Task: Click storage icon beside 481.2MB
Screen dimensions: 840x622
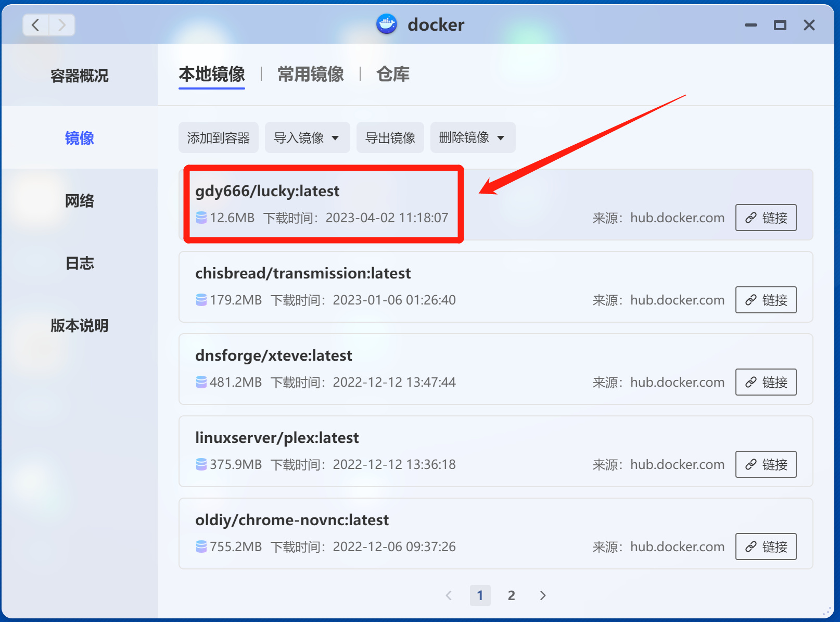Action: pyautogui.click(x=201, y=382)
